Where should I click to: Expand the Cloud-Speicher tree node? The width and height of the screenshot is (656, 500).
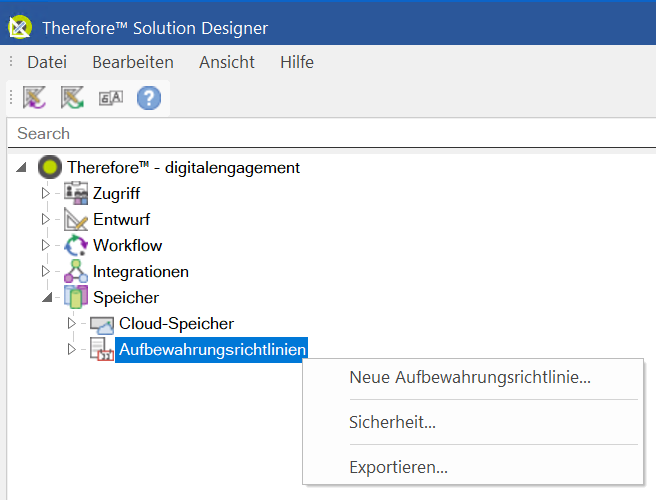click(x=71, y=324)
